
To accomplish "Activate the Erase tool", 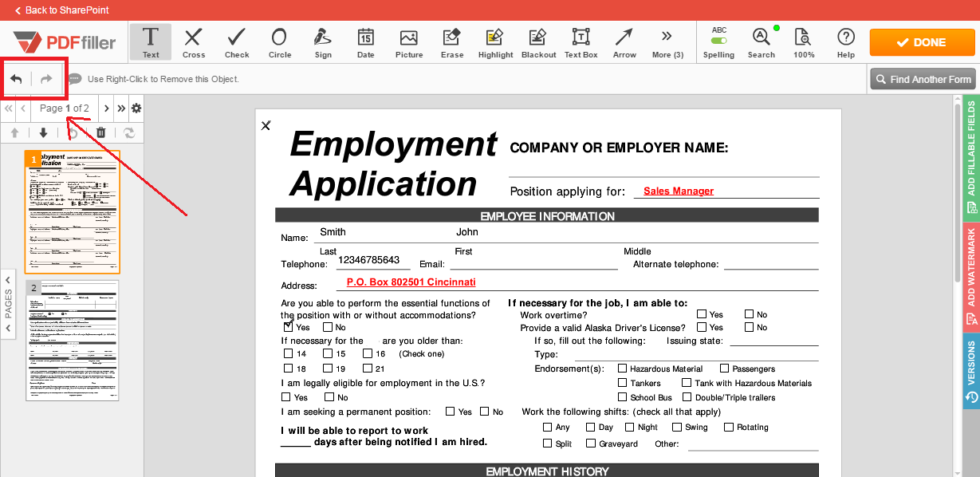I will point(452,42).
